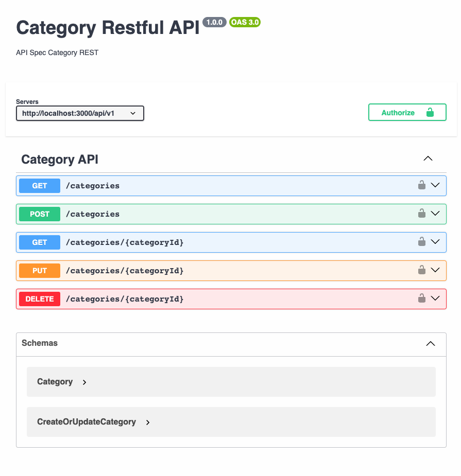This screenshot has width=461, height=476.
Task: Expand the POST /categories chevron arrow
Action: click(x=435, y=214)
